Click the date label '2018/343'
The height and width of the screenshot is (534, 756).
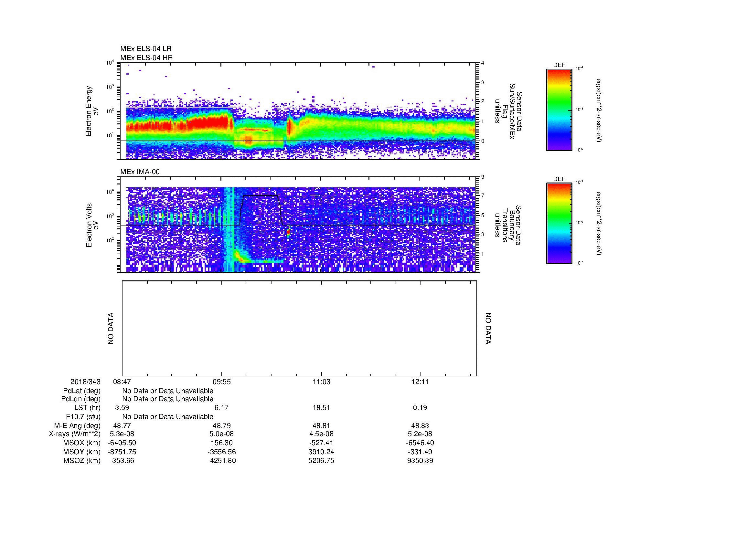(85, 382)
